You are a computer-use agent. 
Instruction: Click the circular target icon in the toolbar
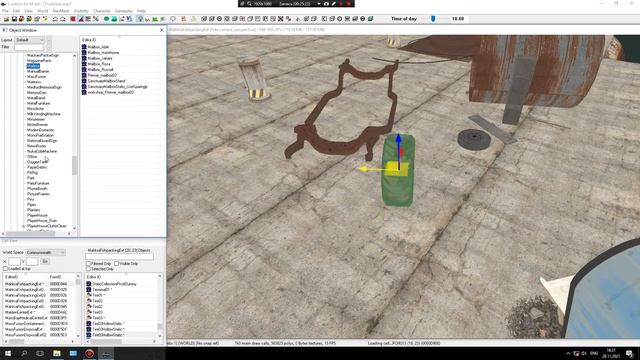(219, 19)
